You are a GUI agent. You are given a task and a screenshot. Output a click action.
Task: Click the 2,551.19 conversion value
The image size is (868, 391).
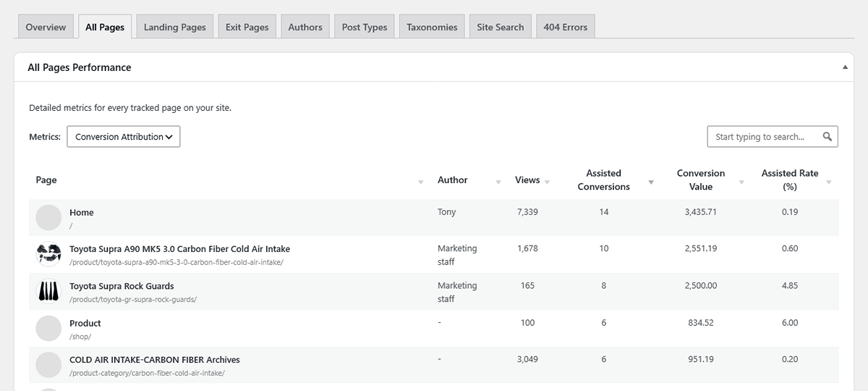[701, 248]
